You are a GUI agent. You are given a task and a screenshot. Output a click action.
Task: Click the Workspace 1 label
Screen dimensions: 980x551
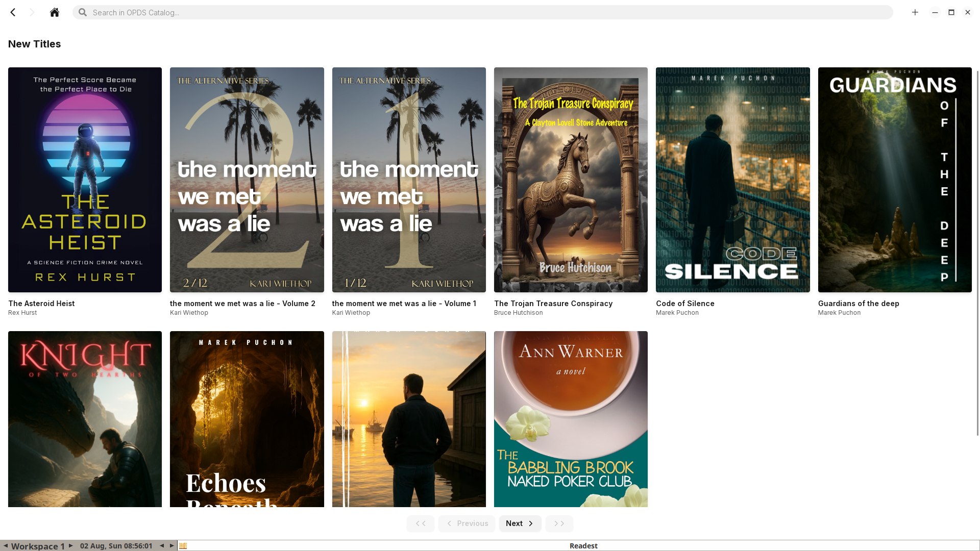point(38,546)
